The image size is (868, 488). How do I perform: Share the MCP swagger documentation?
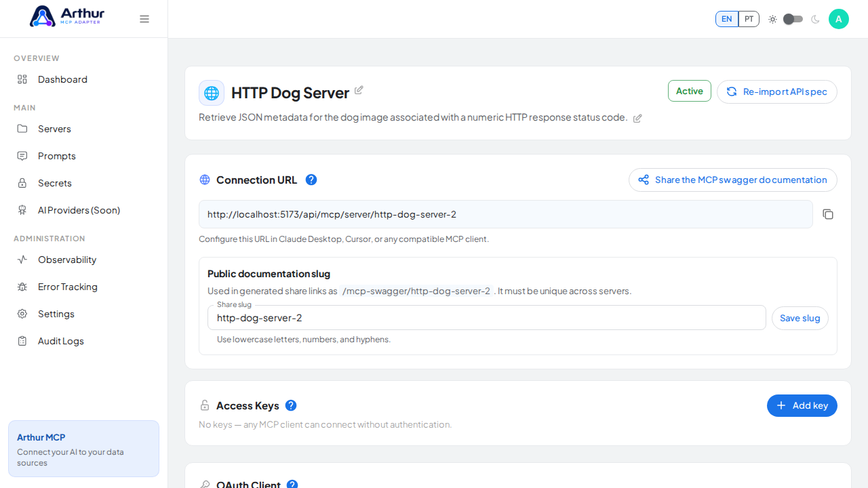733,180
